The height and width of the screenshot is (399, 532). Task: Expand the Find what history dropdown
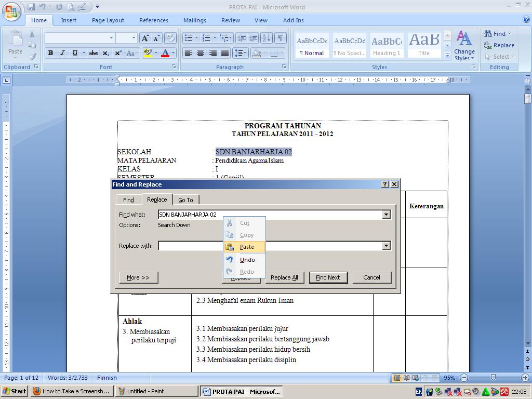click(386, 215)
